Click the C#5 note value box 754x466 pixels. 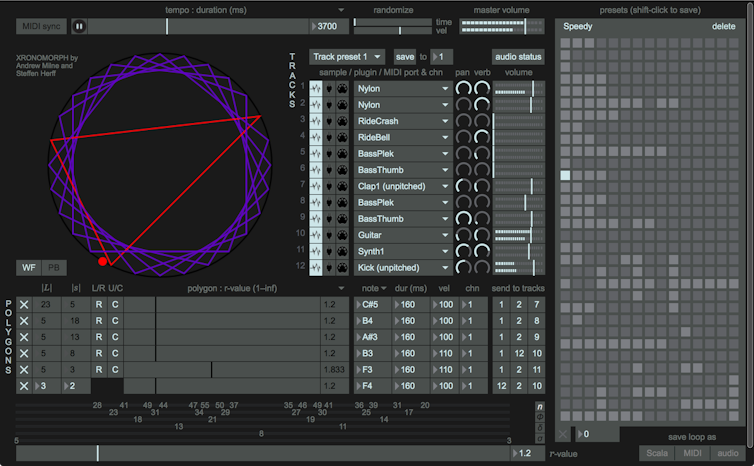tap(373, 304)
